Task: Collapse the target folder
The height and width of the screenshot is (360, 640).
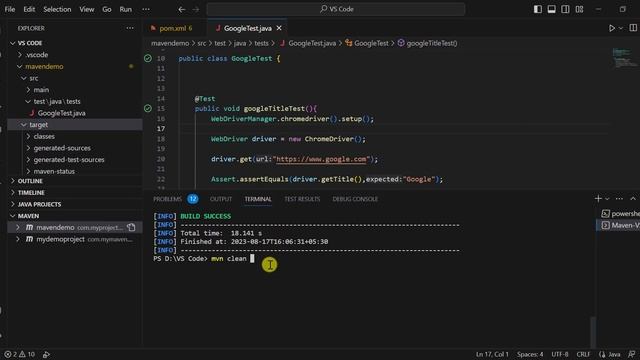Action: [75, 124]
